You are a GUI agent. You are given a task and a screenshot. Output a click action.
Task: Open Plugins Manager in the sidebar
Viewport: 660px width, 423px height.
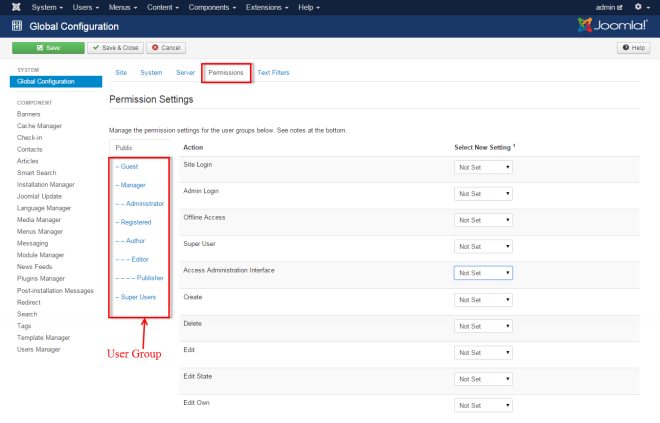[41, 279]
